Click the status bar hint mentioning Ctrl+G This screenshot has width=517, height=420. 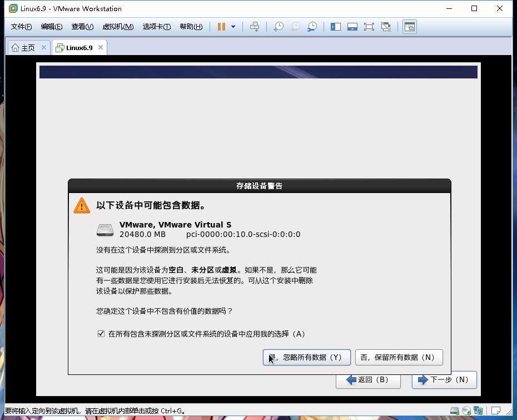(x=95, y=411)
